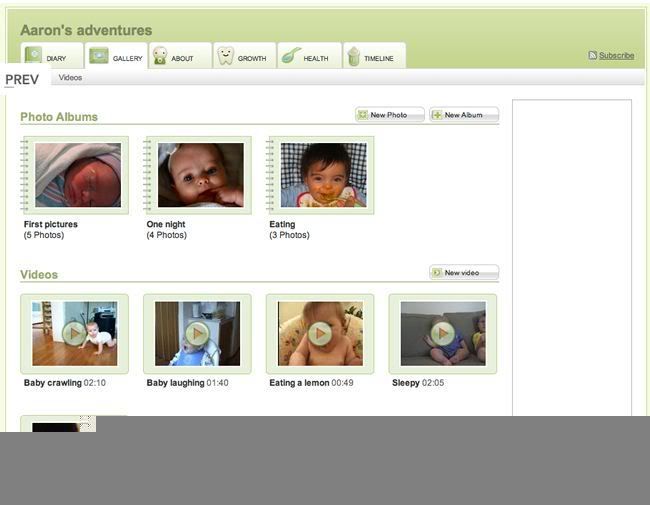Open the Timeline tab
Viewport: 650px width, 505px height.
[x=374, y=55]
